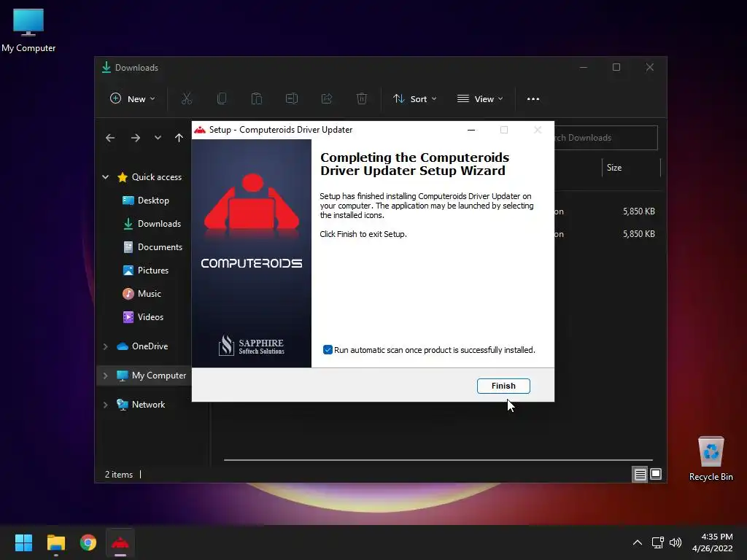The height and width of the screenshot is (560, 747).
Task: Go forward using the Explorer forward arrow
Action: (136, 138)
